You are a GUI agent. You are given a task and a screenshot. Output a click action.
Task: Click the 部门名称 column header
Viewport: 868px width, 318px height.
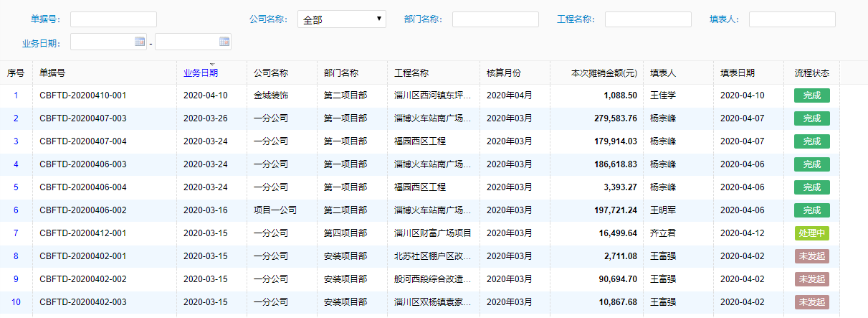(341, 73)
